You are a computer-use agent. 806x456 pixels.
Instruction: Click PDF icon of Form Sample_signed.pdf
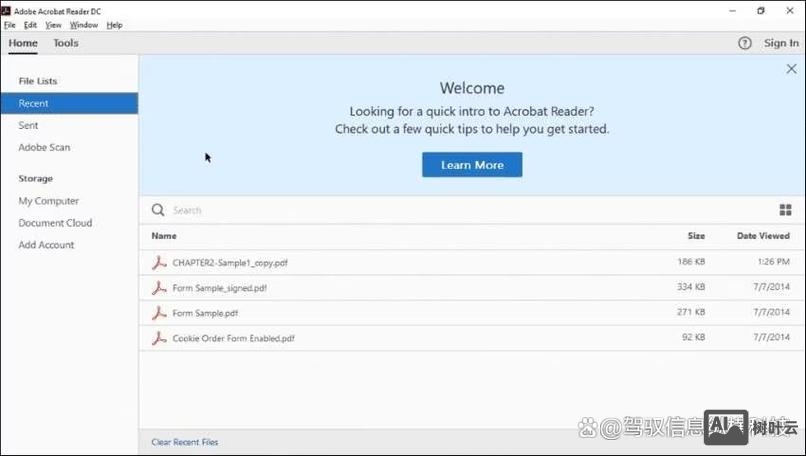click(158, 288)
